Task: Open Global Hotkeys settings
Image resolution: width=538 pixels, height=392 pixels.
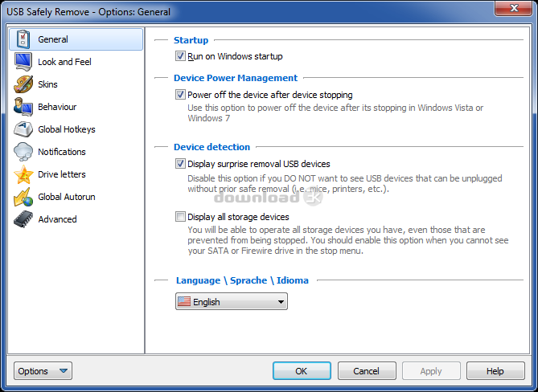Action: [x=76, y=129]
